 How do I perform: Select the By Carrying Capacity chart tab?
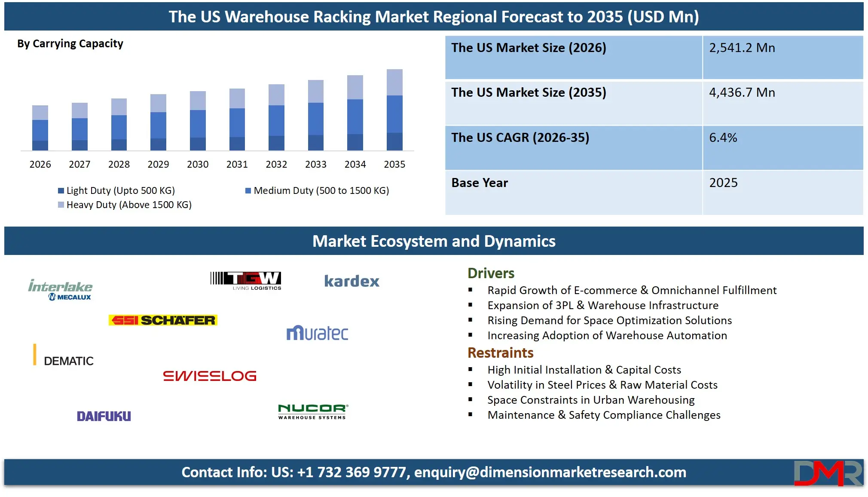[70, 43]
